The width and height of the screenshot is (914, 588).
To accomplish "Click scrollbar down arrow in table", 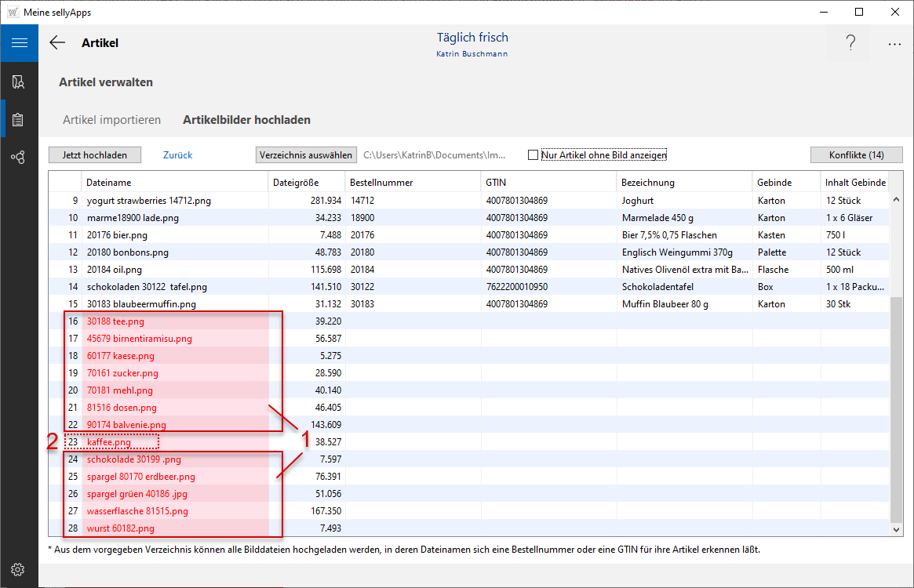I will point(897,530).
